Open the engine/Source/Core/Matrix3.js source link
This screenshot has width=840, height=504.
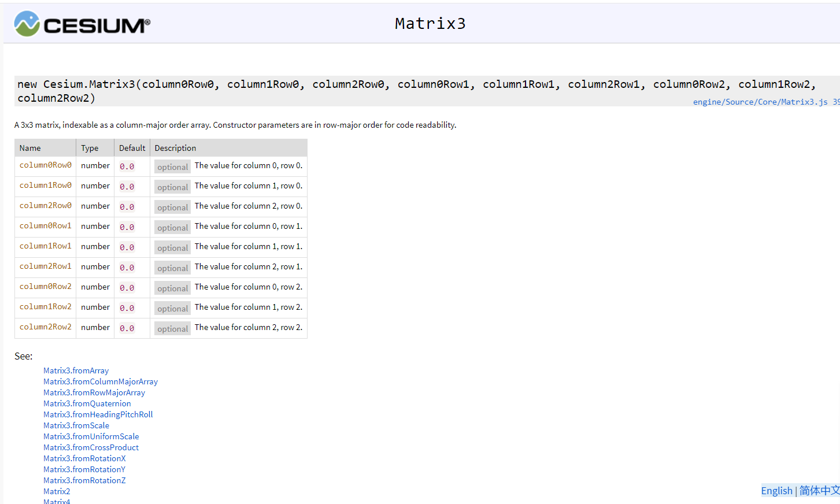pos(760,102)
